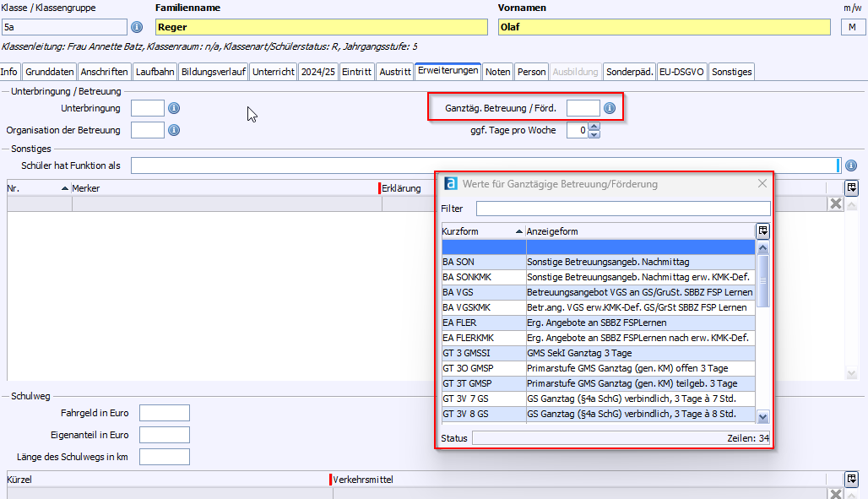
Task: Select the GT 3 GMSSI entry
Action: (483, 353)
